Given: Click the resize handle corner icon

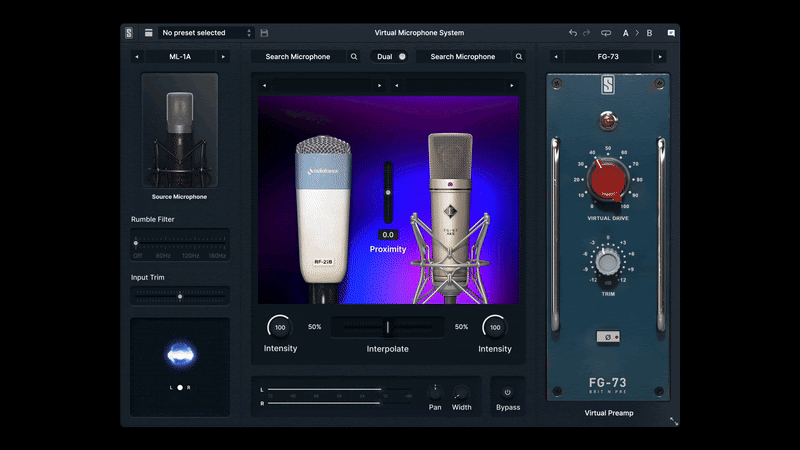Looking at the screenshot, I should [674, 421].
